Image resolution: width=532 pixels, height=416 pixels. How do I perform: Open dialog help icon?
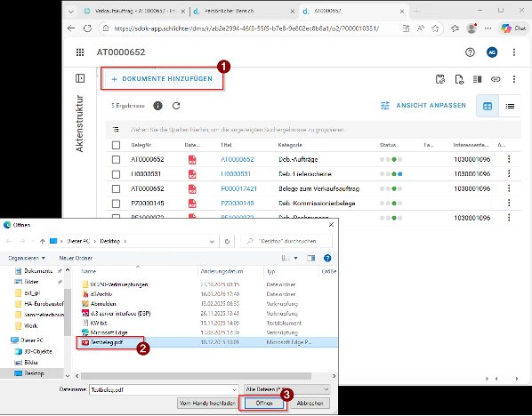pyautogui.click(x=327, y=259)
